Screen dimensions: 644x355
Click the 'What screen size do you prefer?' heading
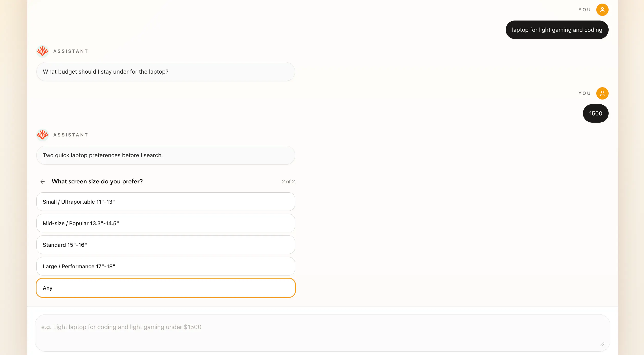[97, 182]
